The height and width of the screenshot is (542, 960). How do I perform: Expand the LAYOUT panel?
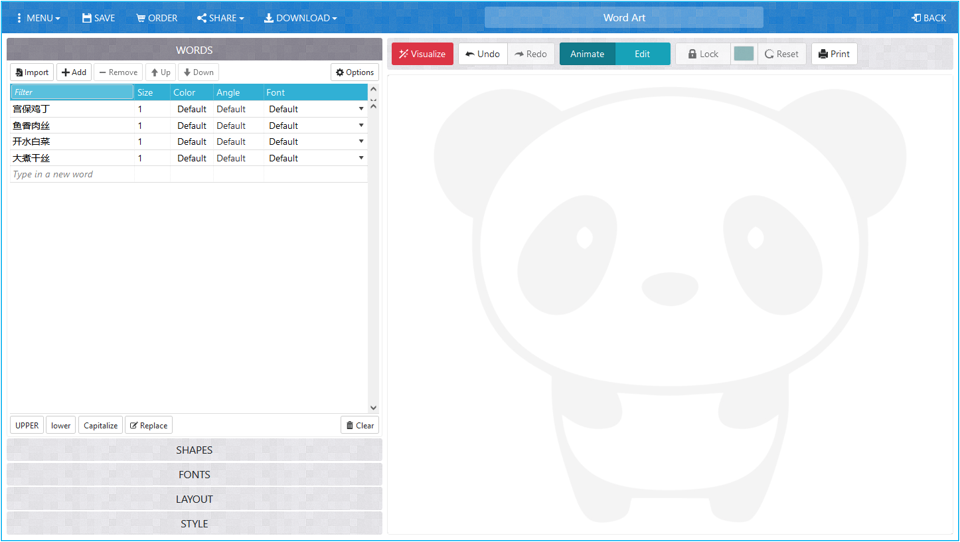click(x=194, y=499)
